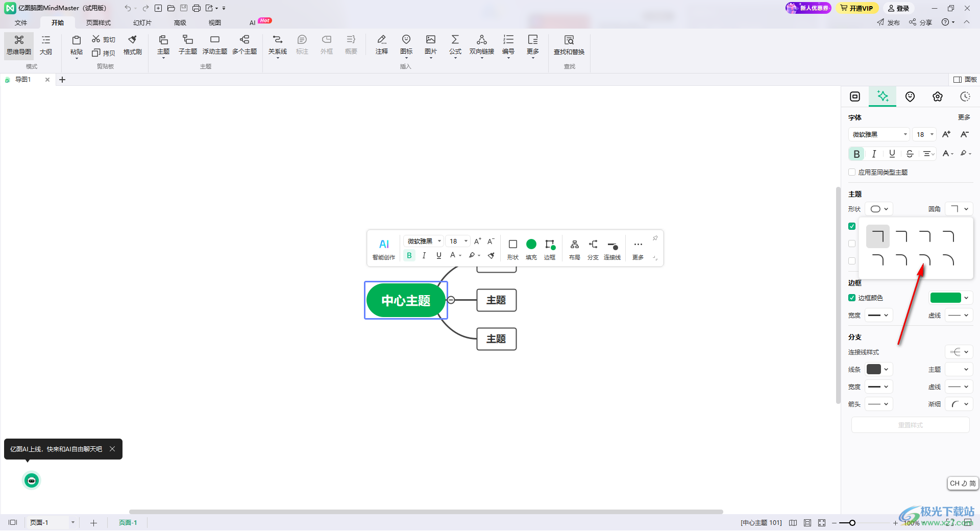Open Border (边框) in the floating toolbar
This screenshot has width=980, height=531.
click(550, 249)
